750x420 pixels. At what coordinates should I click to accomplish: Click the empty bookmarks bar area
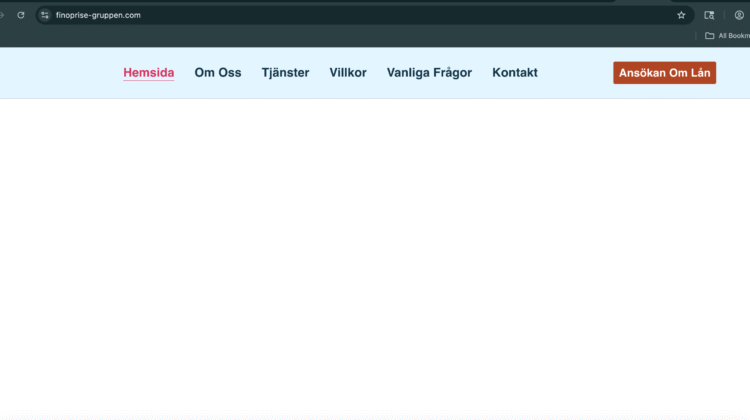[x=350, y=36]
